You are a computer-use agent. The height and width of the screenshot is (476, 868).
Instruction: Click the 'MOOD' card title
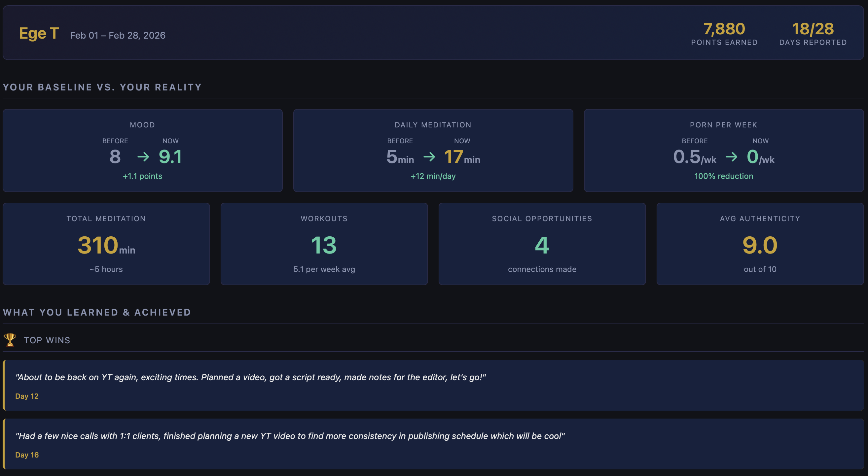point(143,125)
